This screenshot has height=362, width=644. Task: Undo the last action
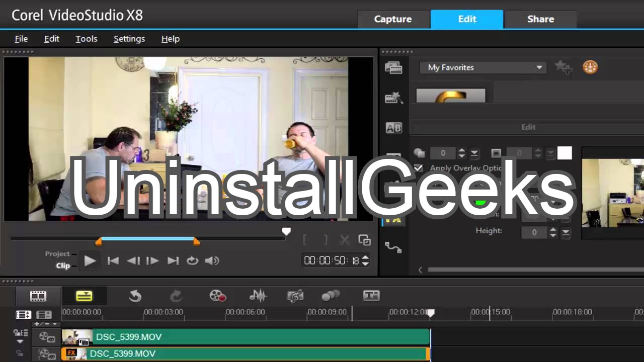[135, 296]
